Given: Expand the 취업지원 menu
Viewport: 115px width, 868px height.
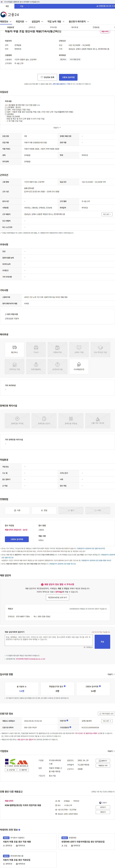Looking at the screenshot, I should tap(22, 22).
